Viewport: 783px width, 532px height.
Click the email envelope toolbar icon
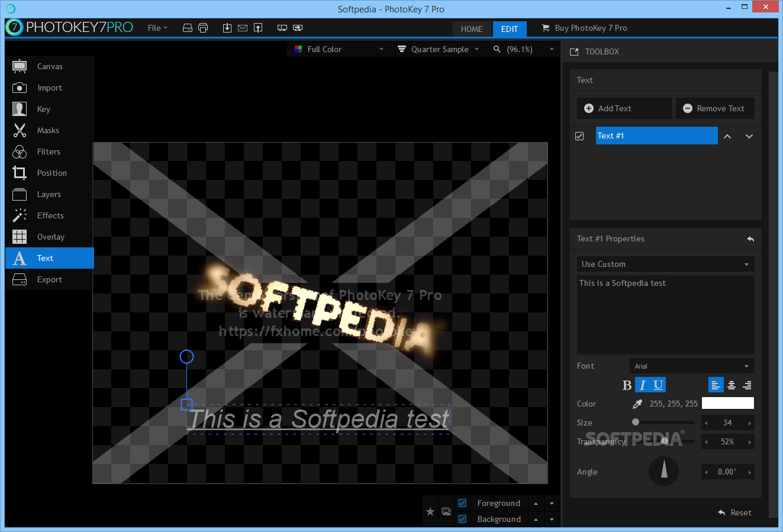click(243, 28)
